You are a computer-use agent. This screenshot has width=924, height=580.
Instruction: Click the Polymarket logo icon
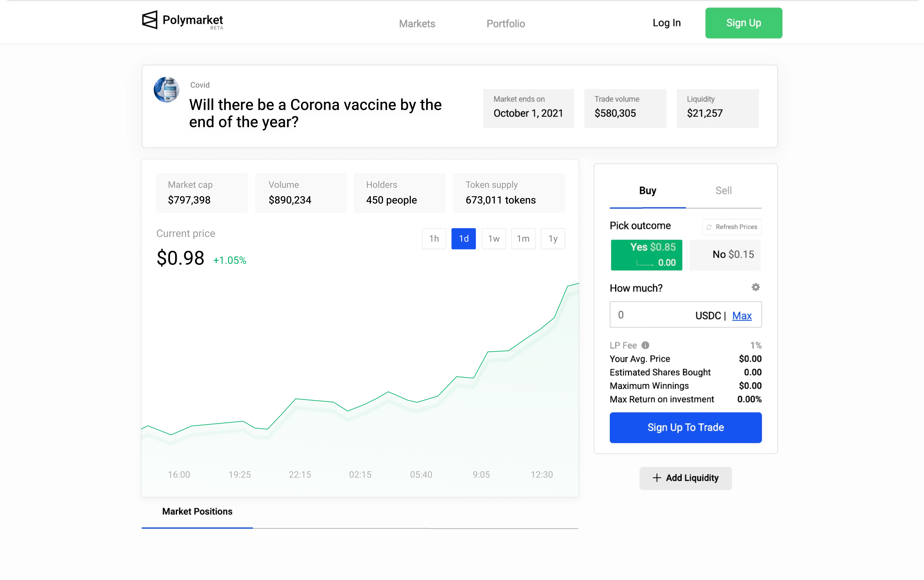(150, 20)
